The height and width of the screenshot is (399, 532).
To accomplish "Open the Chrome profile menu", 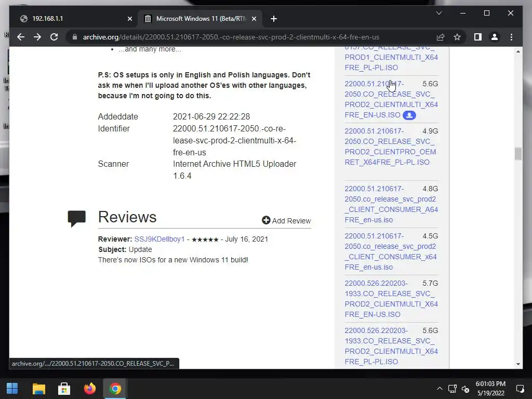I will click(x=495, y=37).
